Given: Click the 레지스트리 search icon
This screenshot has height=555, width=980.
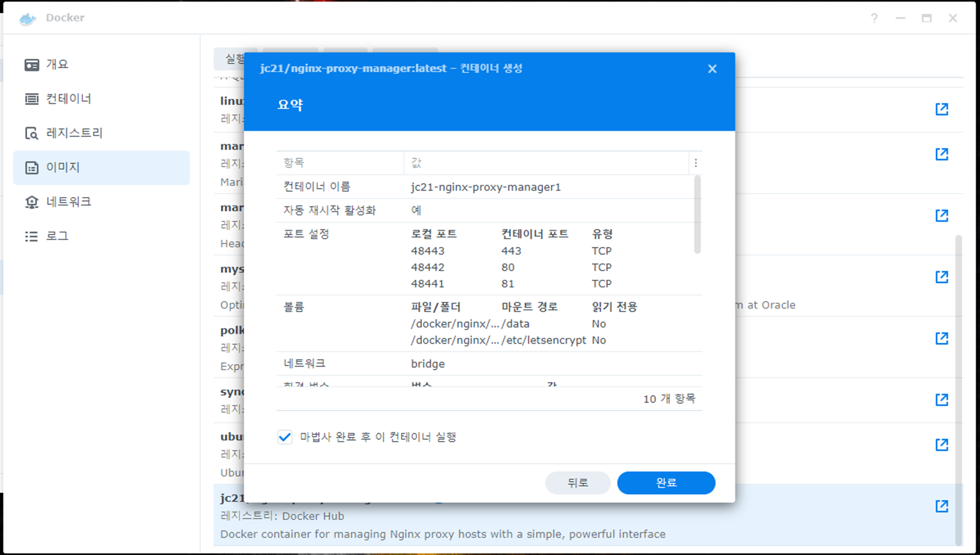Looking at the screenshot, I should (x=31, y=133).
